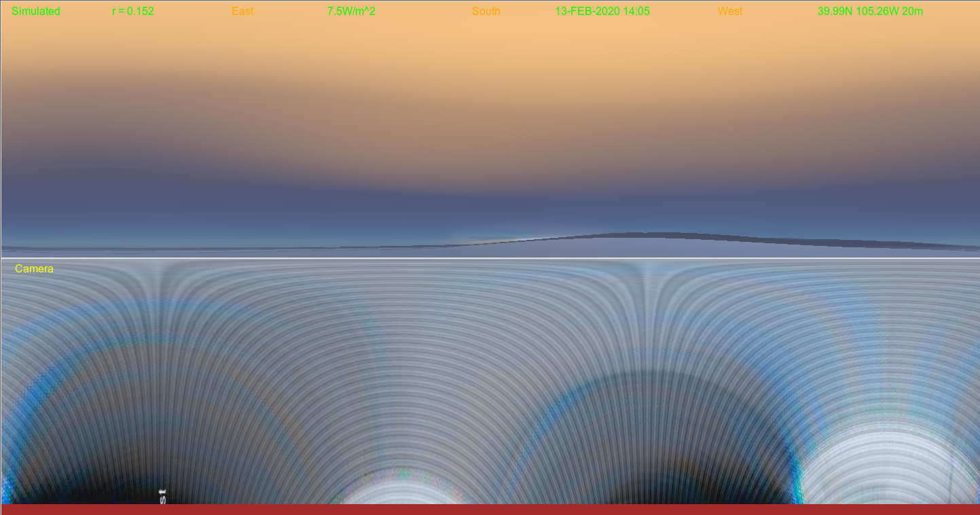Click the red bar along the bottom
Image resolution: width=980 pixels, height=515 pixels.
click(489, 510)
